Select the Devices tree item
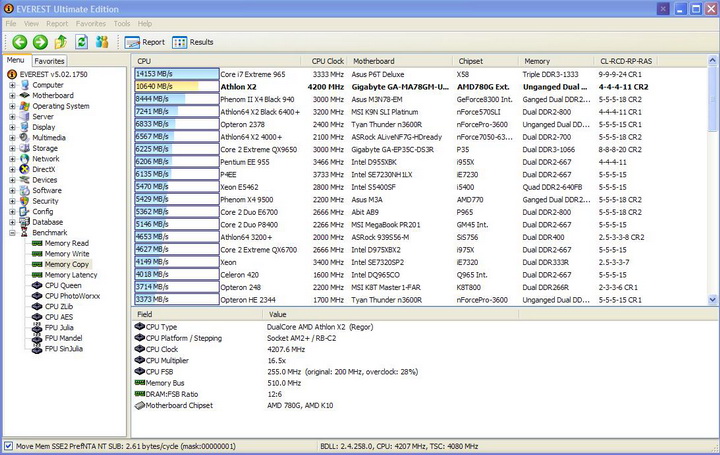 (45, 180)
